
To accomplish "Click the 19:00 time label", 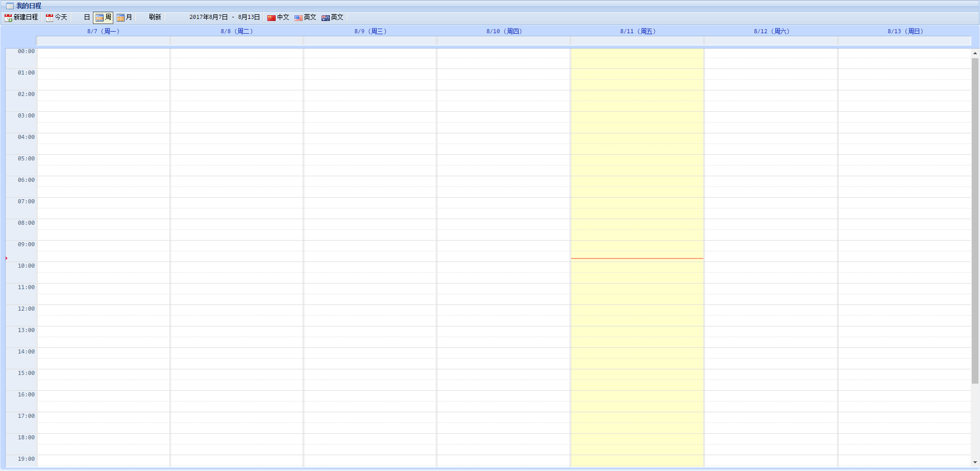I will [26, 459].
